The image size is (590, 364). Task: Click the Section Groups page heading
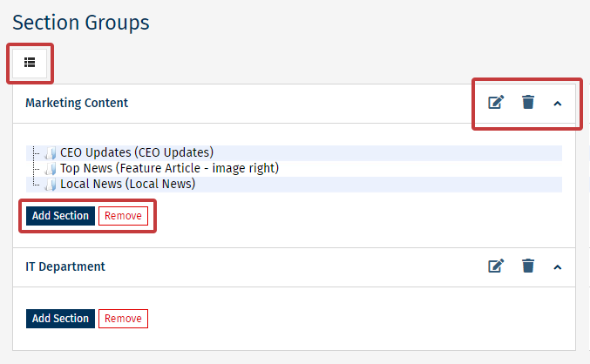[81, 23]
